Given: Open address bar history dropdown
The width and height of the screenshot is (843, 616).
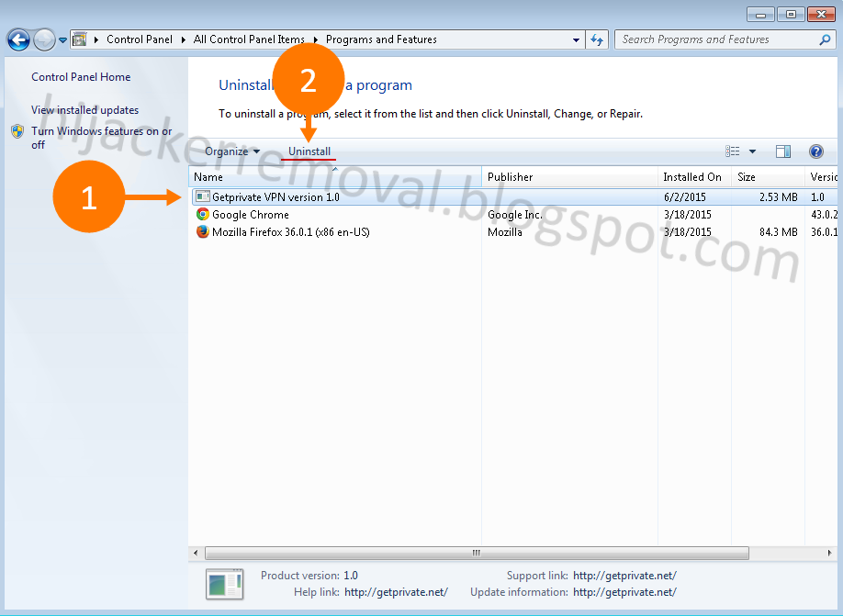Looking at the screenshot, I should [x=576, y=39].
